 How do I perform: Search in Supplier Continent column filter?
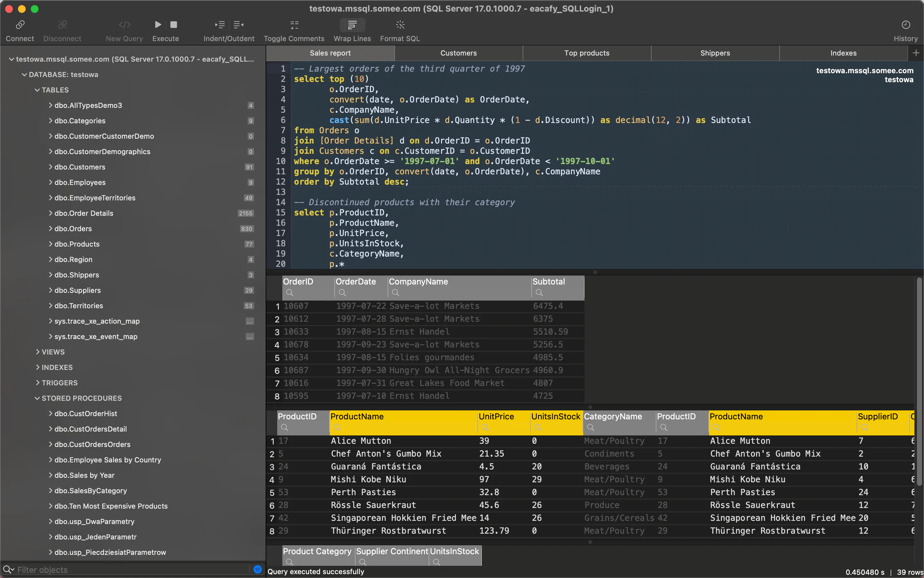(x=363, y=562)
